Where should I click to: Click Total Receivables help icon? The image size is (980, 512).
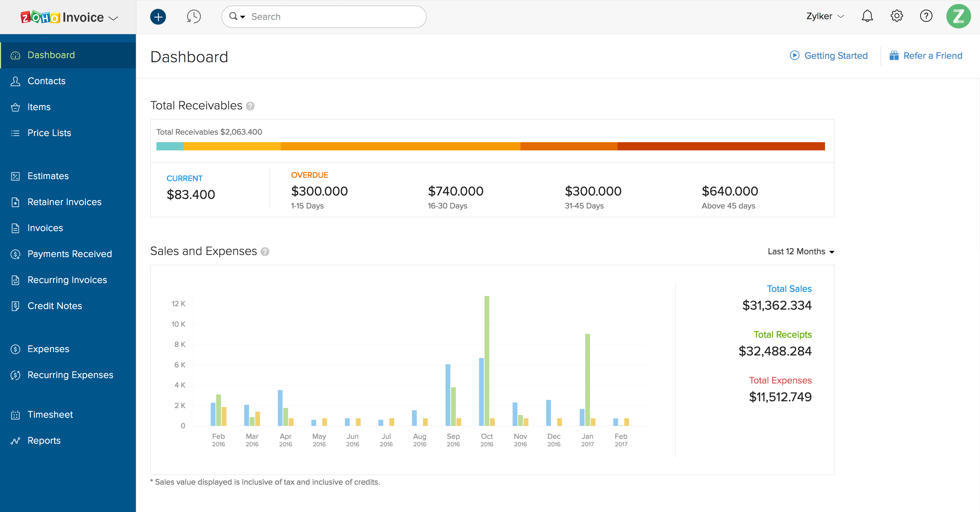pos(250,106)
